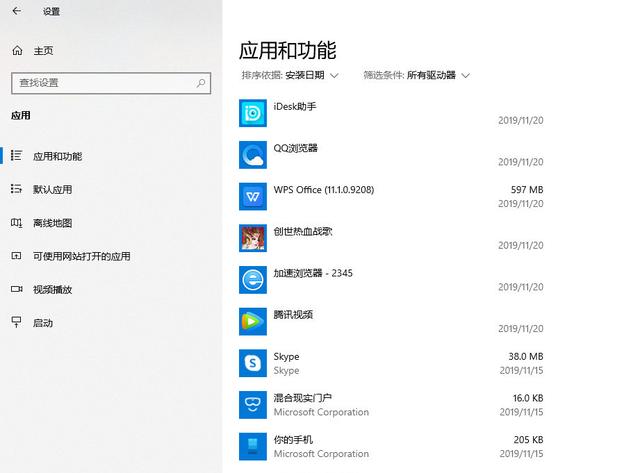Click the chevron beside 安装日期
640x473 pixels.
pyautogui.click(x=334, y=76)
